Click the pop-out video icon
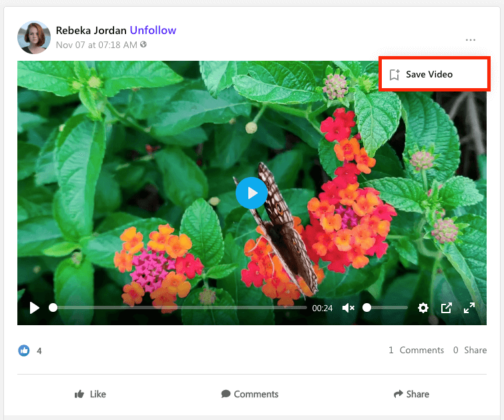This screenshot has height=420, width=504. (447, 308)
